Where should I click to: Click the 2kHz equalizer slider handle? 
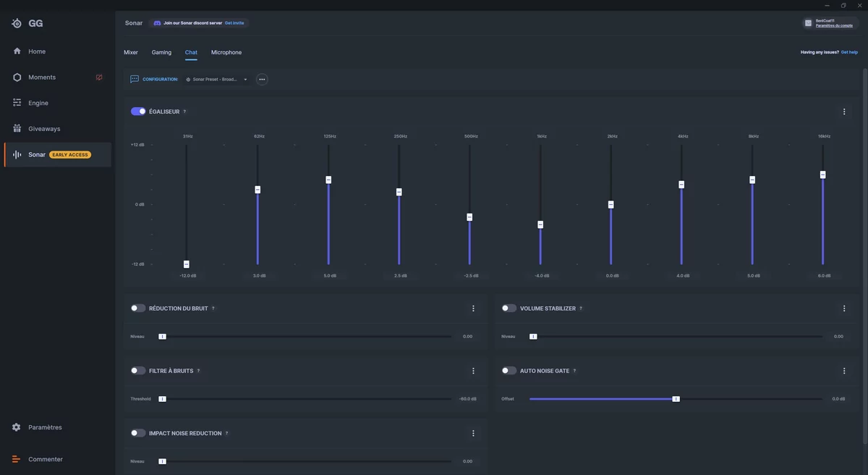click(x=611, y=205)
